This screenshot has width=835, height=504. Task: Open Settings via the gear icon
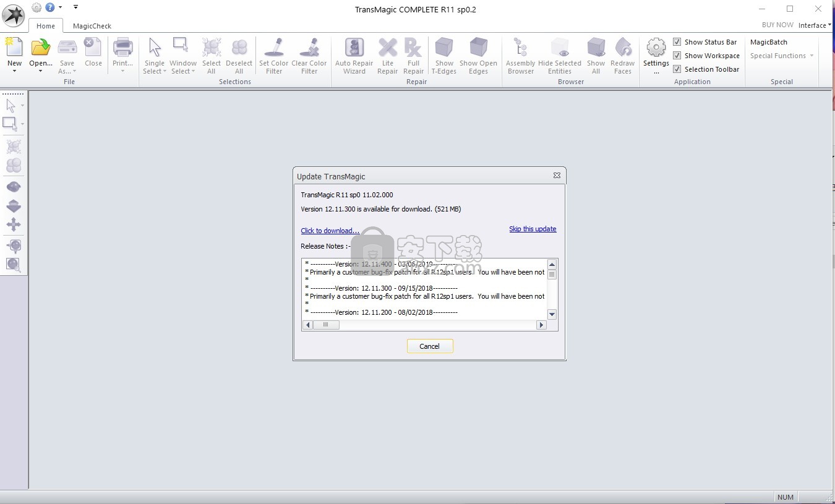(x=656, y=48)
